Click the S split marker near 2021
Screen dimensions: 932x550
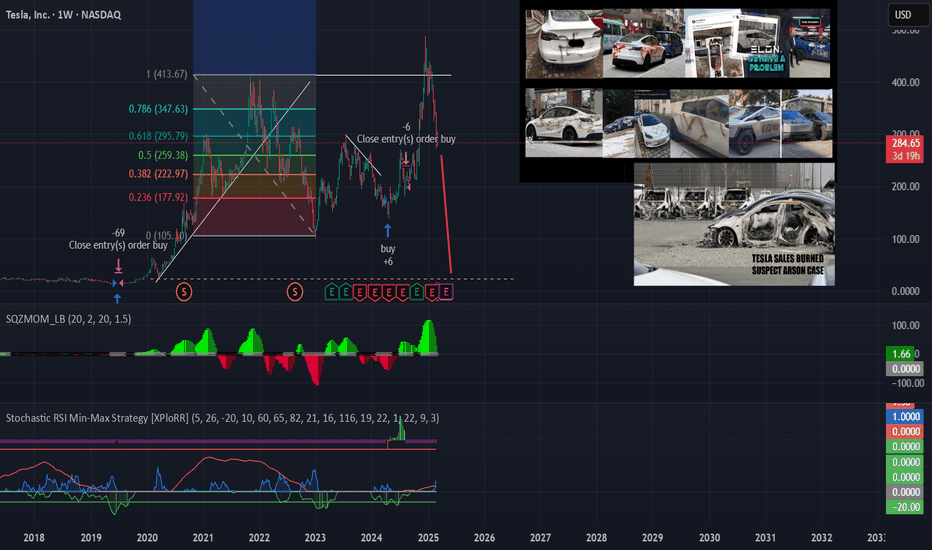coord(184,292)
